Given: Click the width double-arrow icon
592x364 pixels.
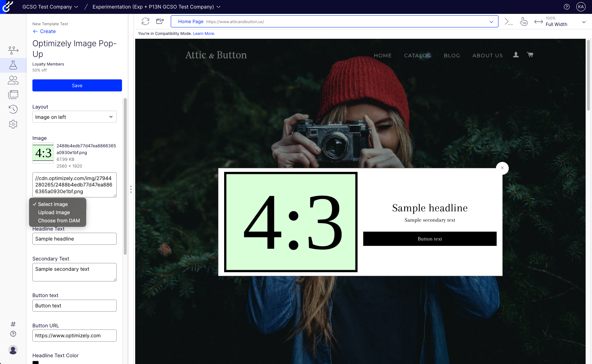Looking at the screenshot, I should tap(539, 22).
